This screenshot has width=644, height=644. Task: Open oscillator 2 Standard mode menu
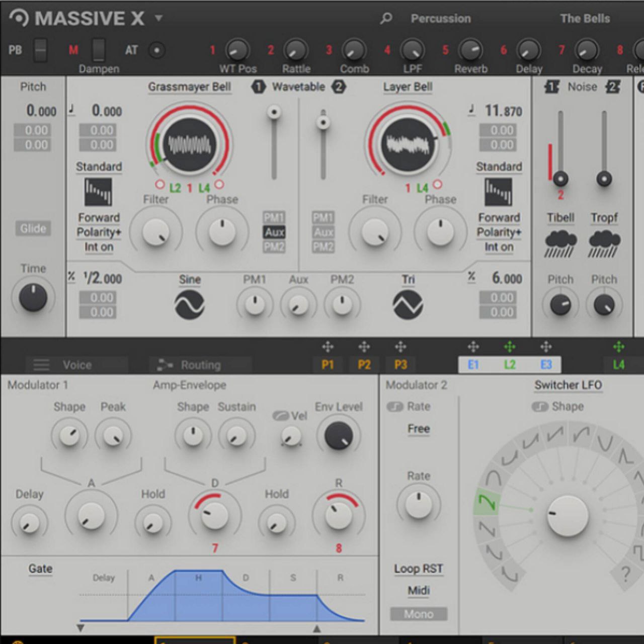coord(499,167)
